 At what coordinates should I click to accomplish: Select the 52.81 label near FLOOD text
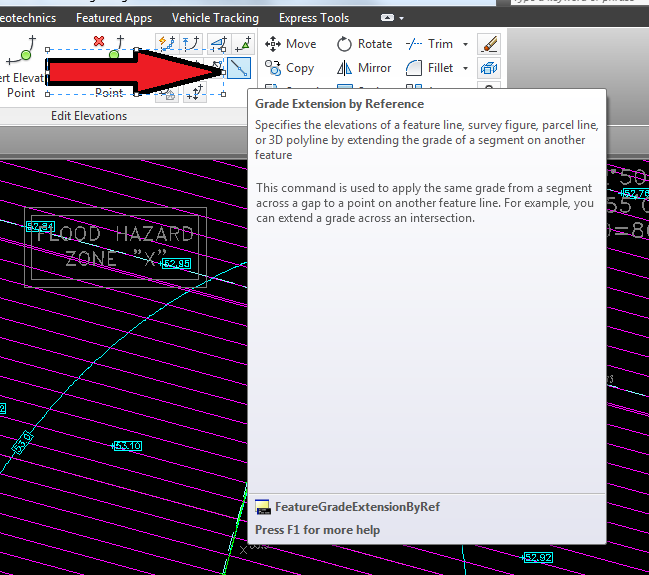coord(41,226)
